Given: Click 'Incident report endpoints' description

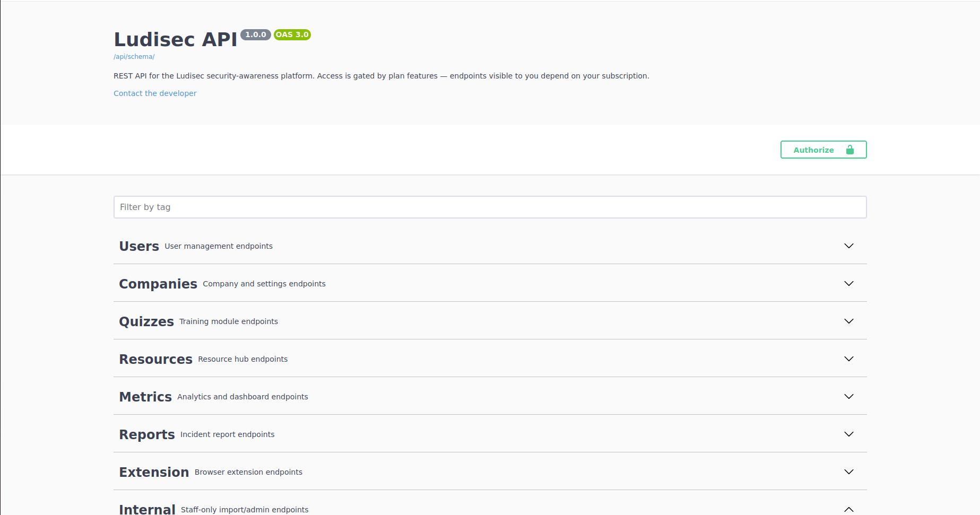Looking at the screenshot, I should click(228, 434).
